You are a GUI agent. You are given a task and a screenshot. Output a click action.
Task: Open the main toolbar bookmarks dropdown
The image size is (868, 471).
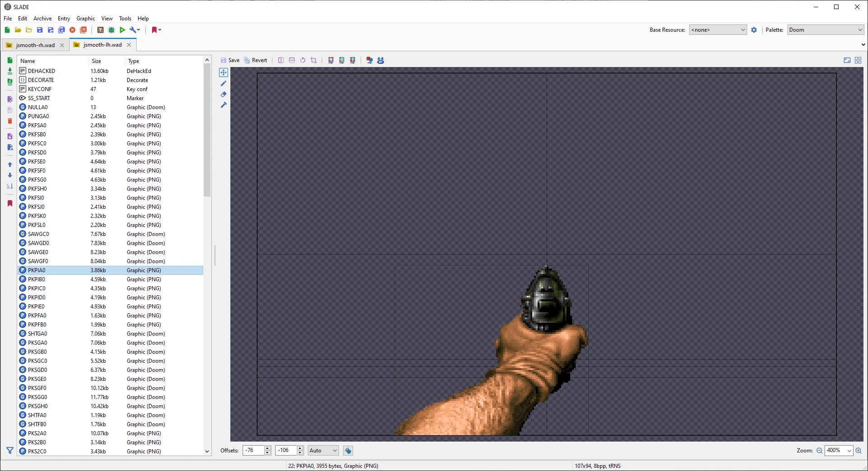coord(156,30)
